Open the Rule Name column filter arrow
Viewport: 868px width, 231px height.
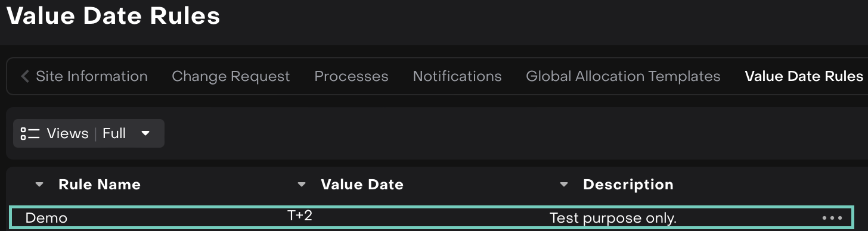point(39,185)
